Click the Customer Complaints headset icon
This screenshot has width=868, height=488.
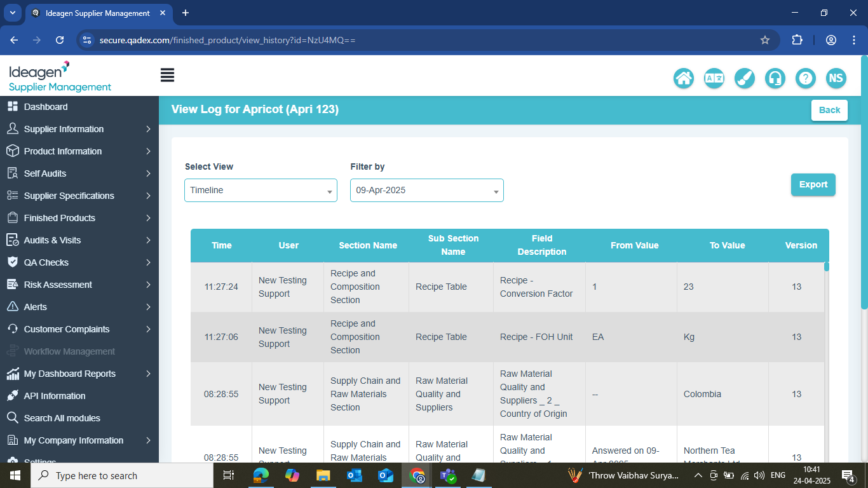[12, 329]
